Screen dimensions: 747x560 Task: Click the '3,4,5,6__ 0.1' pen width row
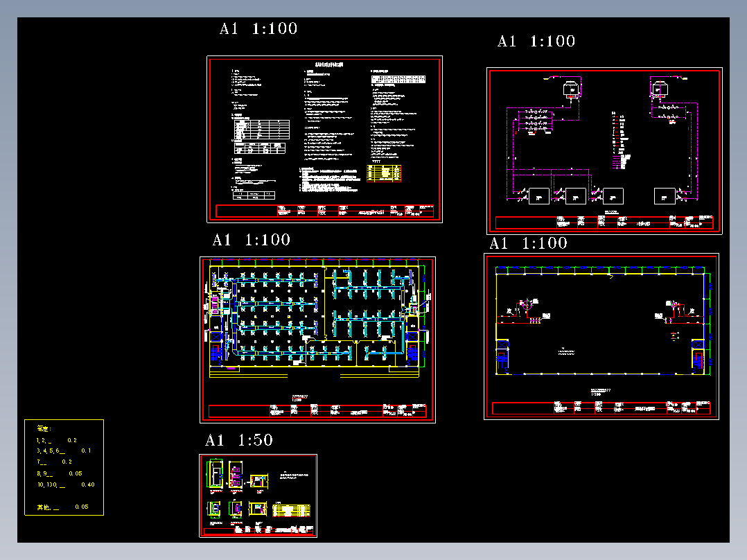(x=63, y=450)
